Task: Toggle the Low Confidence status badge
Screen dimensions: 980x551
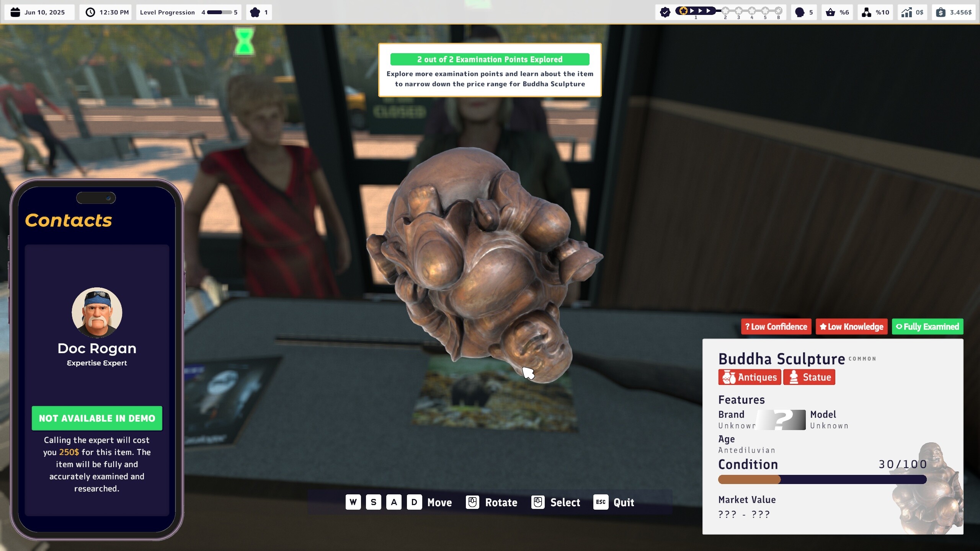Action: (776, 326)
